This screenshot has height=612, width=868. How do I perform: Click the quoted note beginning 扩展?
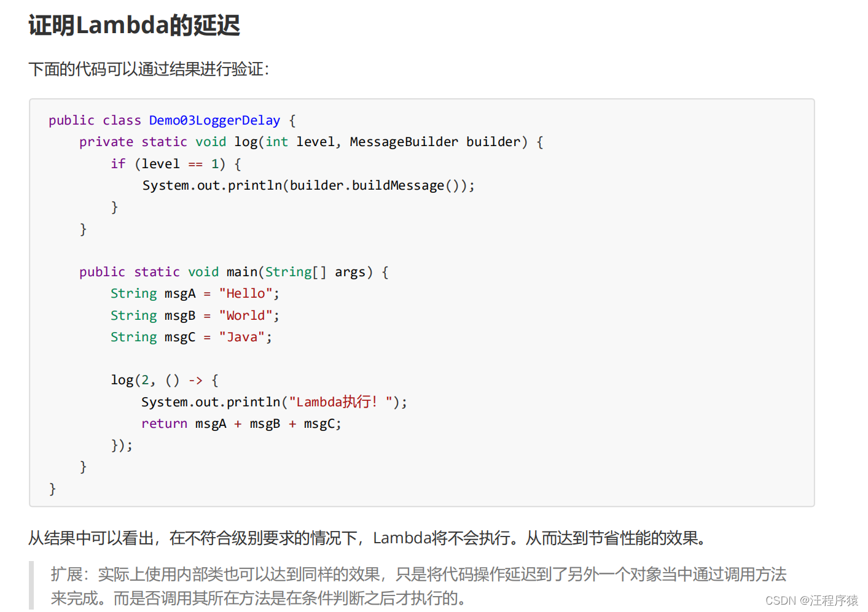point(418,586)
